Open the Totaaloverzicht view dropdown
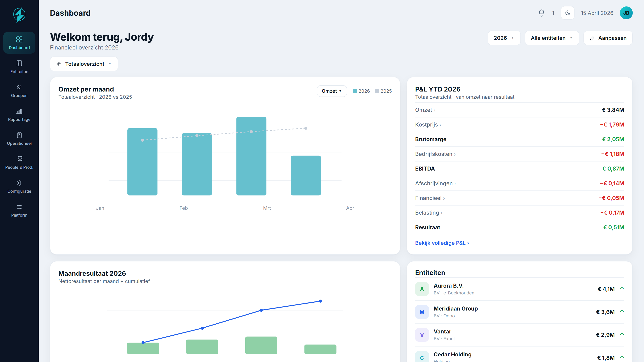This screenshot has width=644, height=362. pyautogui.click(x=84, y=64)
